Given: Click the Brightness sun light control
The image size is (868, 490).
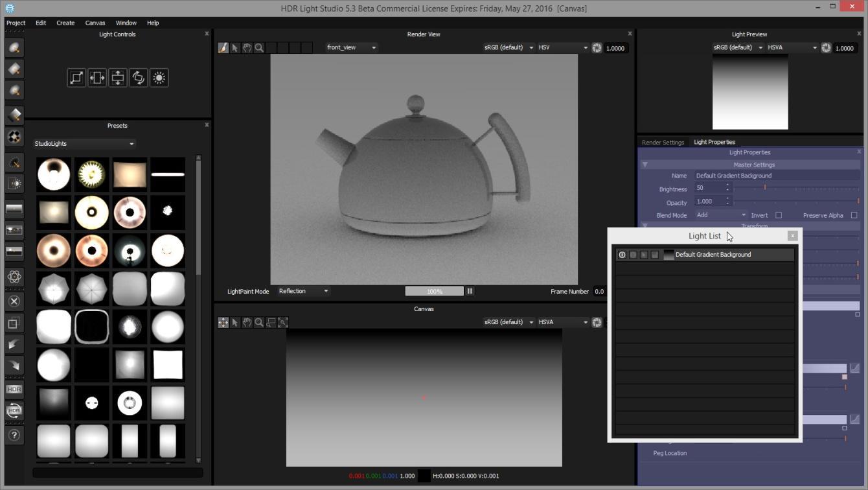Looking at the screenshot, I should [x=159, y=78].
